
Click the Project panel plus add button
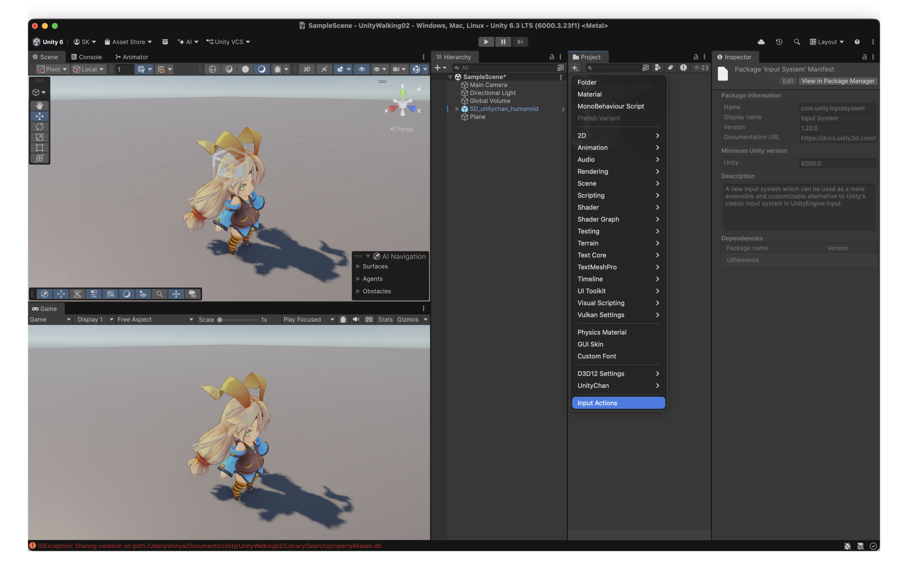coord(575,68)
